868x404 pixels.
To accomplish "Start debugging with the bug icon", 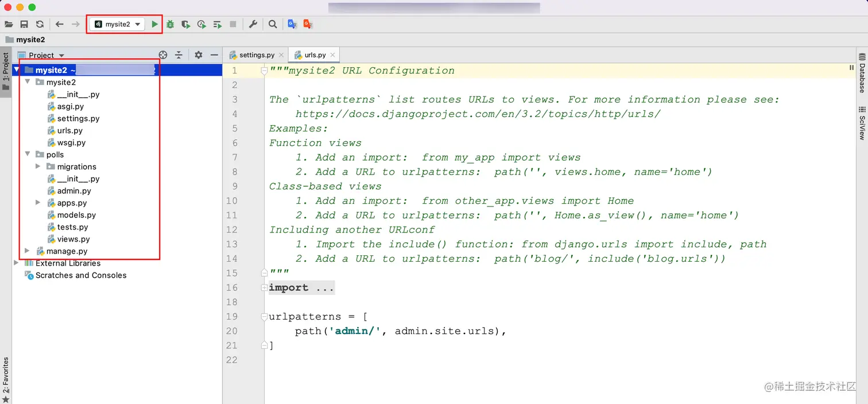I will click(x=170, y=24).
